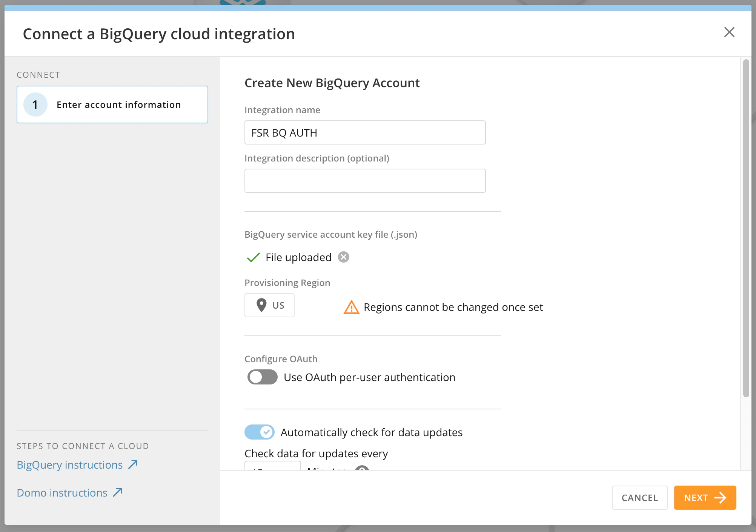Click the Integration description field
Viewport: 756px width, 532px height.
click(365, 181)
